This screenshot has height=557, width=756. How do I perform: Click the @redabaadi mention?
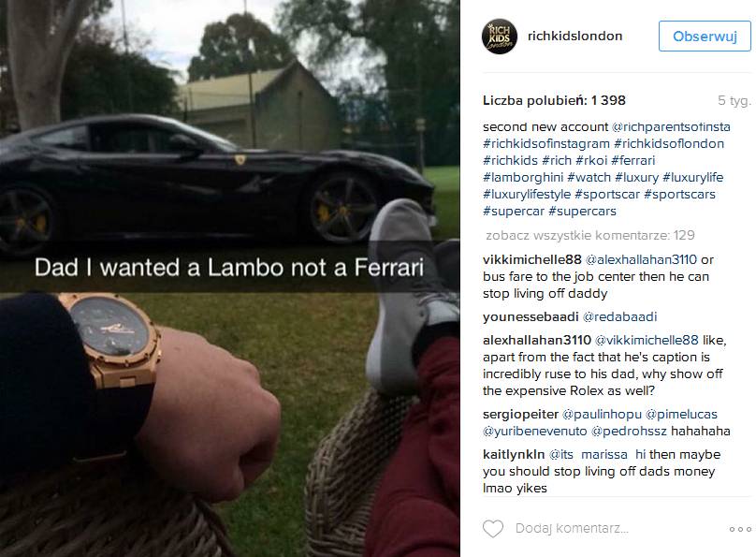point(620,316)
